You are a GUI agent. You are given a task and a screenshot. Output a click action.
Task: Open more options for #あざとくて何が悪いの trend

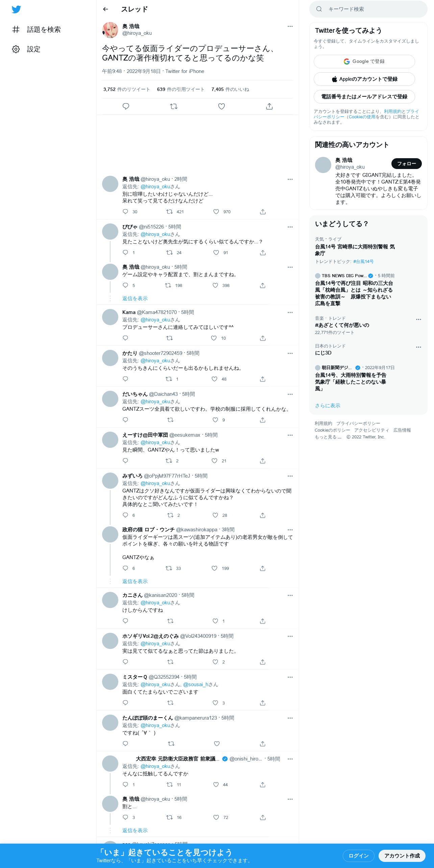coord(418,319)
